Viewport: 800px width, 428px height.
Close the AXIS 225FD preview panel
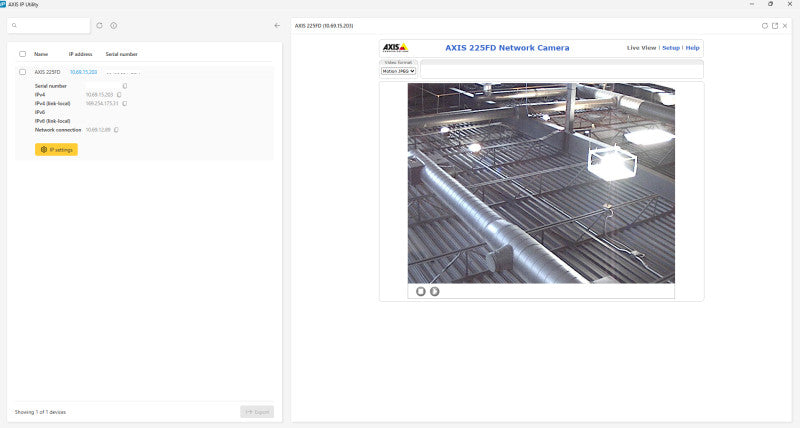point(785,26)
